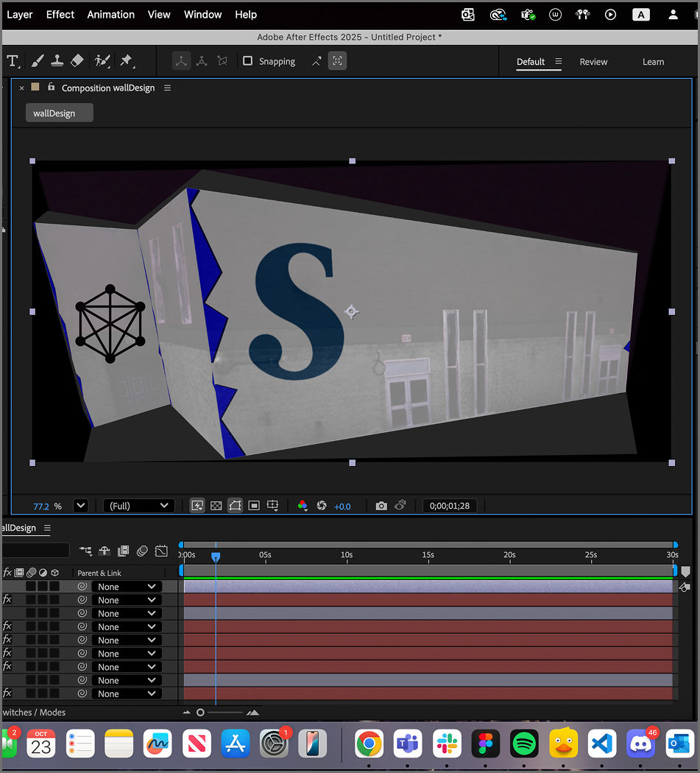Open the magnification ratio popup showing 77.2%
Viewport: 700px width, 773px height.
(81, 506)
